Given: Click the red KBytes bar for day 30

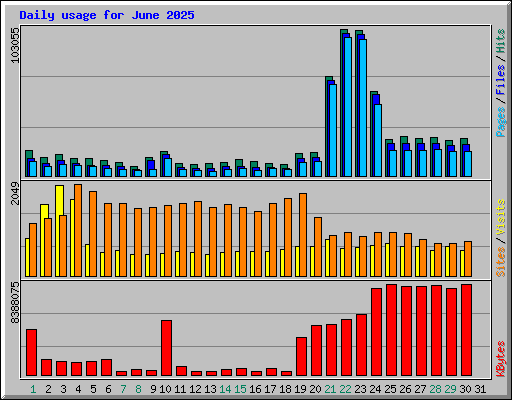Looking at the screenshot, I should (x=467, y=330).
